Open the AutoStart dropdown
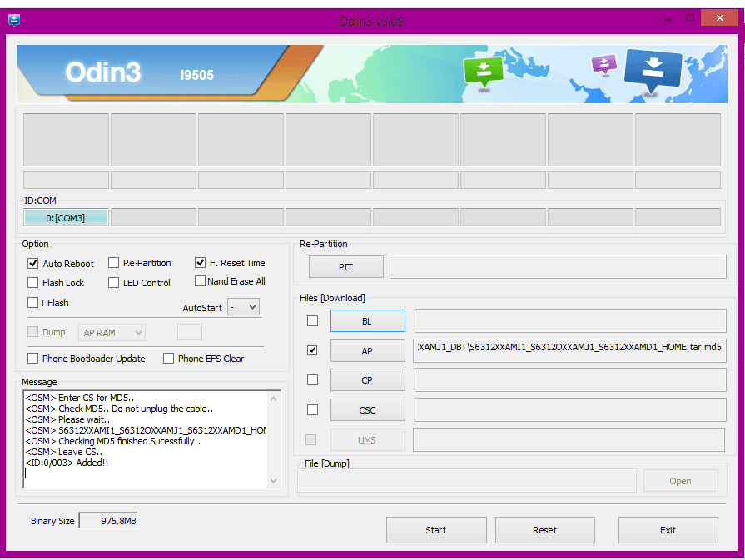 pyautogui.click(x=243, y=307)
